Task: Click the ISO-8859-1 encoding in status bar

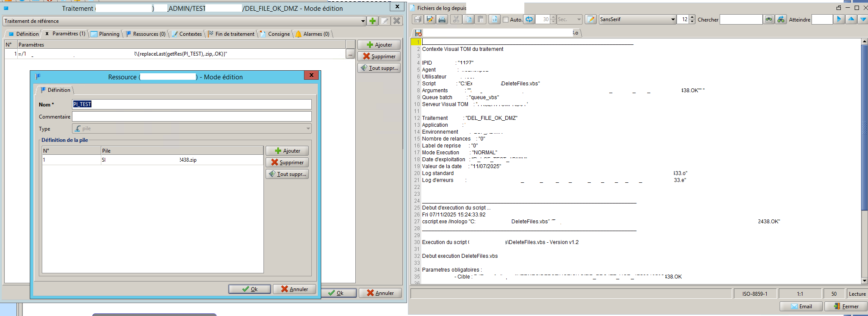Action: click(755, 294)
